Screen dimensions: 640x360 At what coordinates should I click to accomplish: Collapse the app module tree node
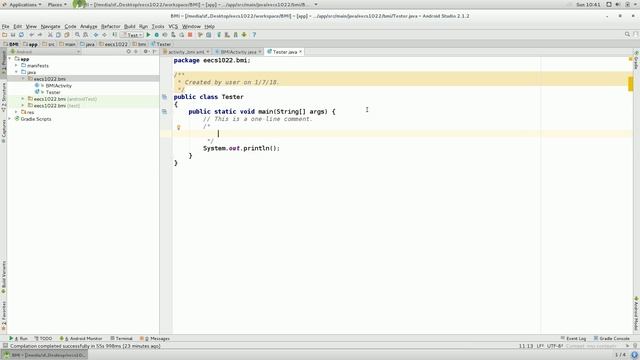[10, 59]
